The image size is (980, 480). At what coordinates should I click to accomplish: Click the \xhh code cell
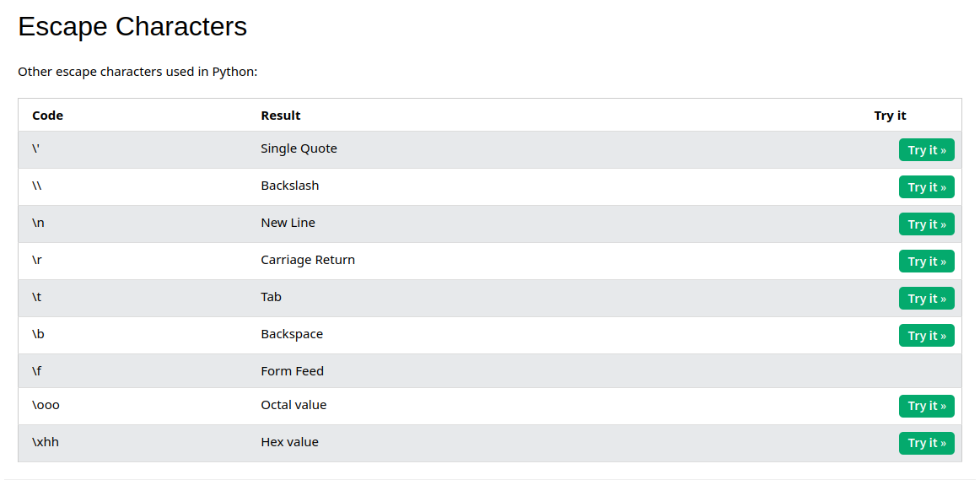tap(46, 442)
